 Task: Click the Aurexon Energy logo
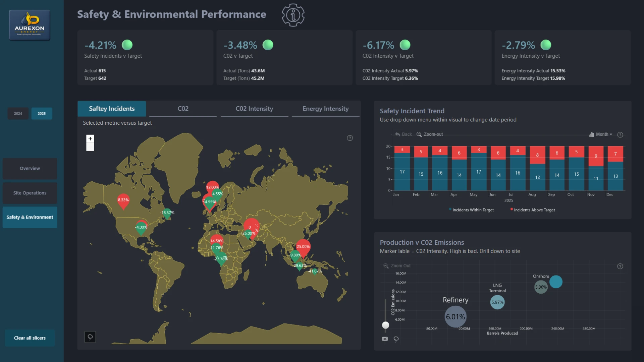point(30,25)
